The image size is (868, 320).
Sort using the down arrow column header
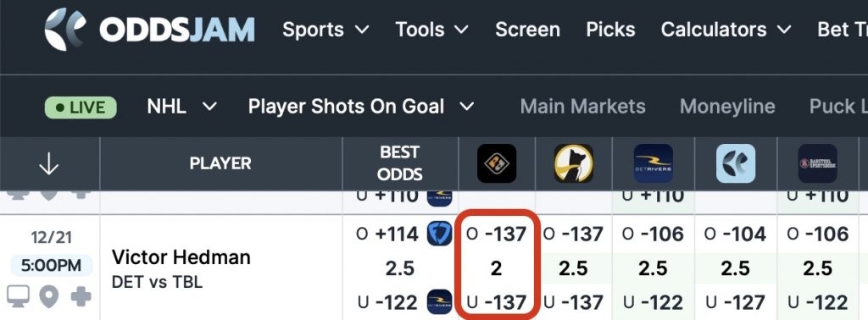[49, 163]
